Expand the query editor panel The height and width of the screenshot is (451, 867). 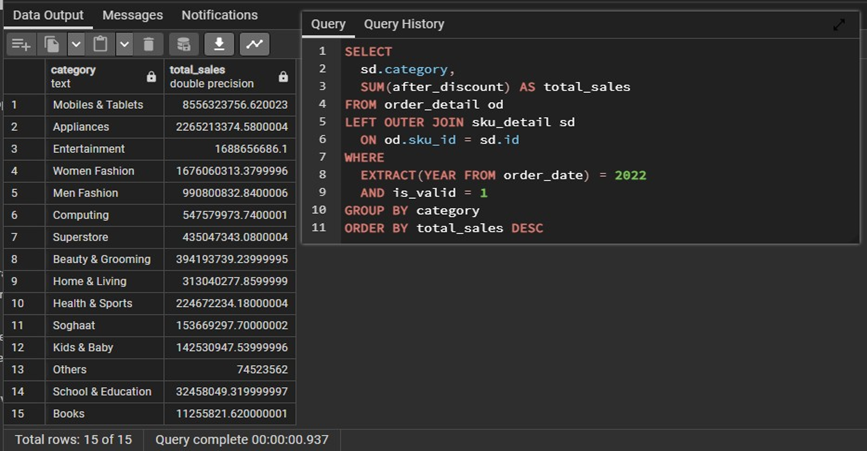tap(838, 25)
